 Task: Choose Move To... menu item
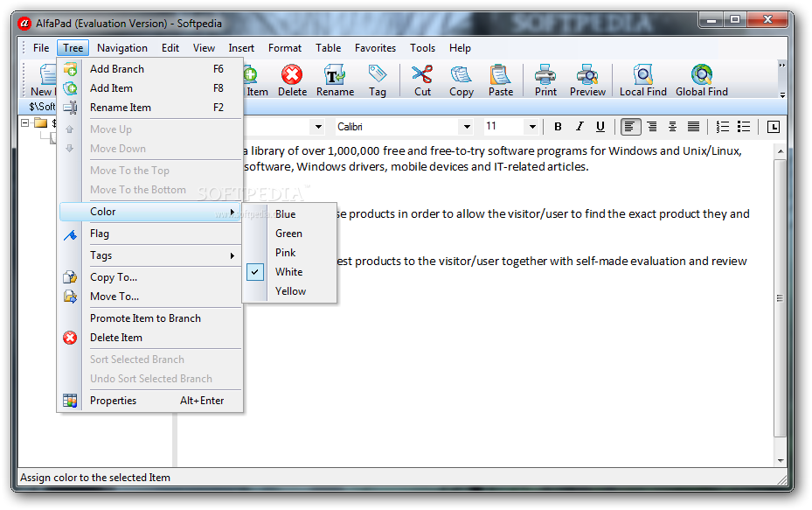coord(150,297)
